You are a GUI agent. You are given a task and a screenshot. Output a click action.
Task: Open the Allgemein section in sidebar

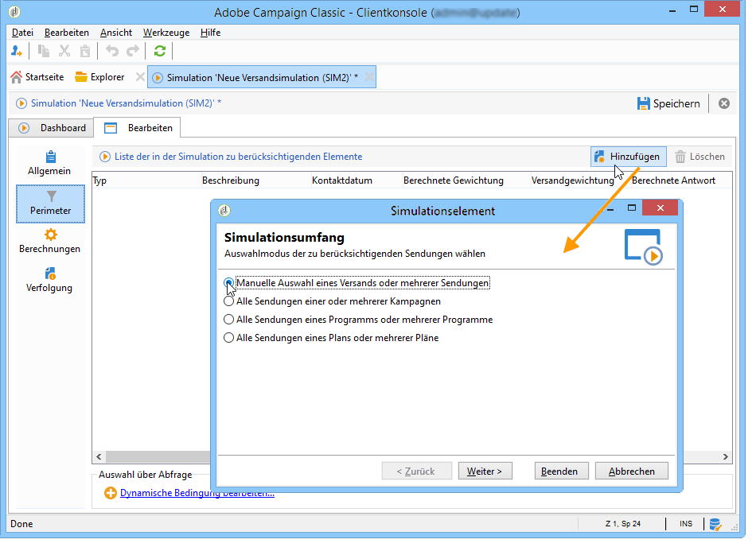coord(49,164)
